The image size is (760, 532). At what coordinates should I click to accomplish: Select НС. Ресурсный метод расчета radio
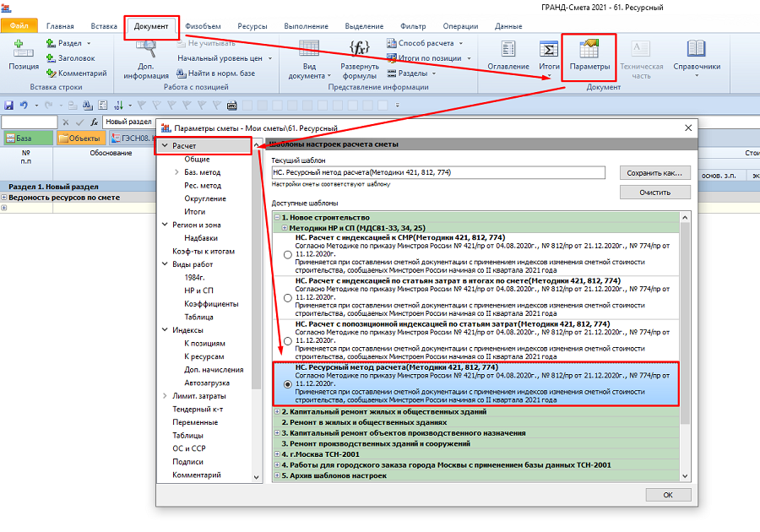tap(287, 384)
